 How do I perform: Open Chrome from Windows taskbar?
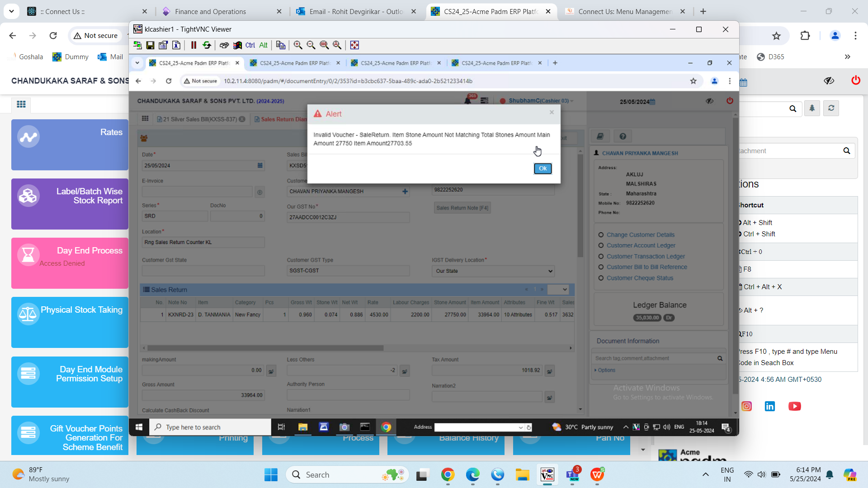[x=448, y=474]
